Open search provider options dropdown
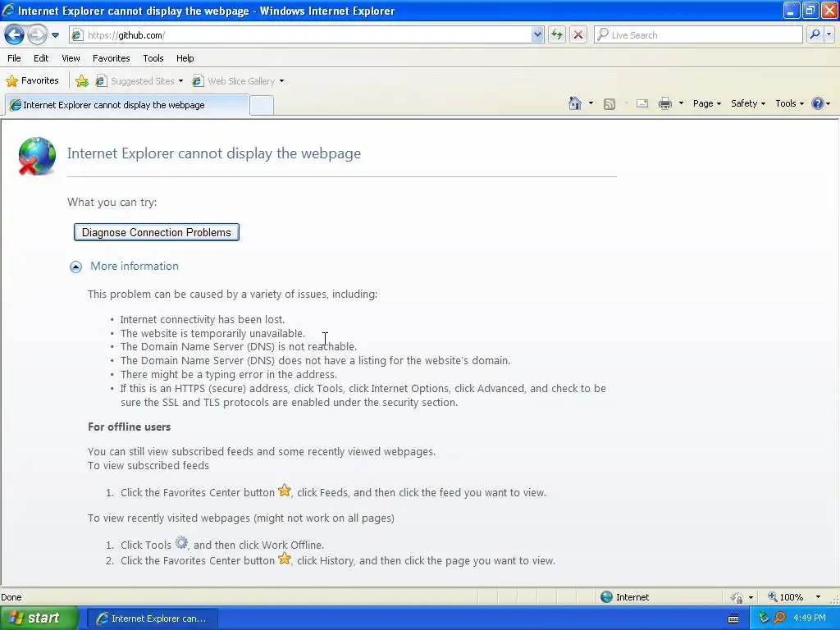The height and width of the screenshot is (630, 840). (829, 34)
